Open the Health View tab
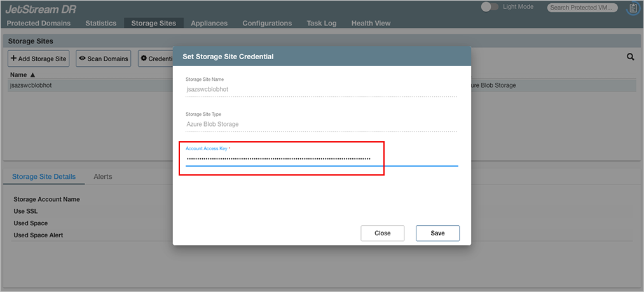The width and height of the screenshot is (644, 292). pyautogui.click(x=371, y=23)
